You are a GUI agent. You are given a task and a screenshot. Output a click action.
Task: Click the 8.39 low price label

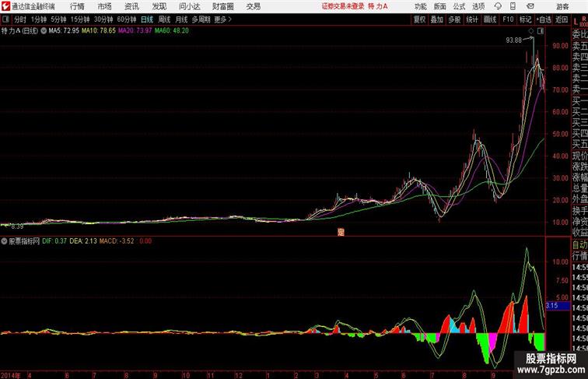click(x=17, y=226)
